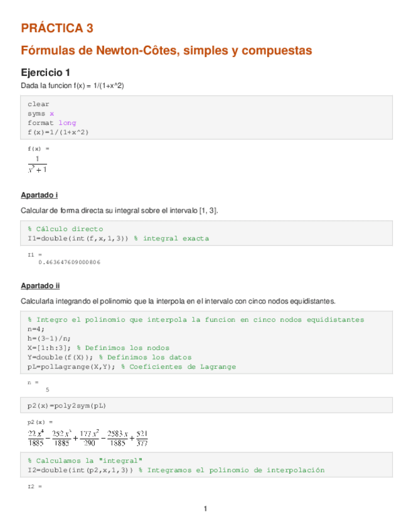Click the 0.463647609000806 output value
The height and width of the screenshot is (532, 411).
[x=68, y=262]
